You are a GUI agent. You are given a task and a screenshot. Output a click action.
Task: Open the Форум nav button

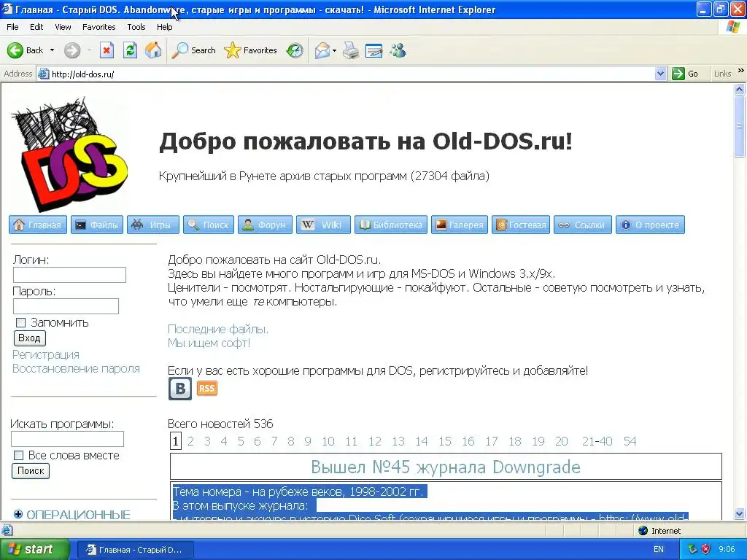(x=265, y=225)
